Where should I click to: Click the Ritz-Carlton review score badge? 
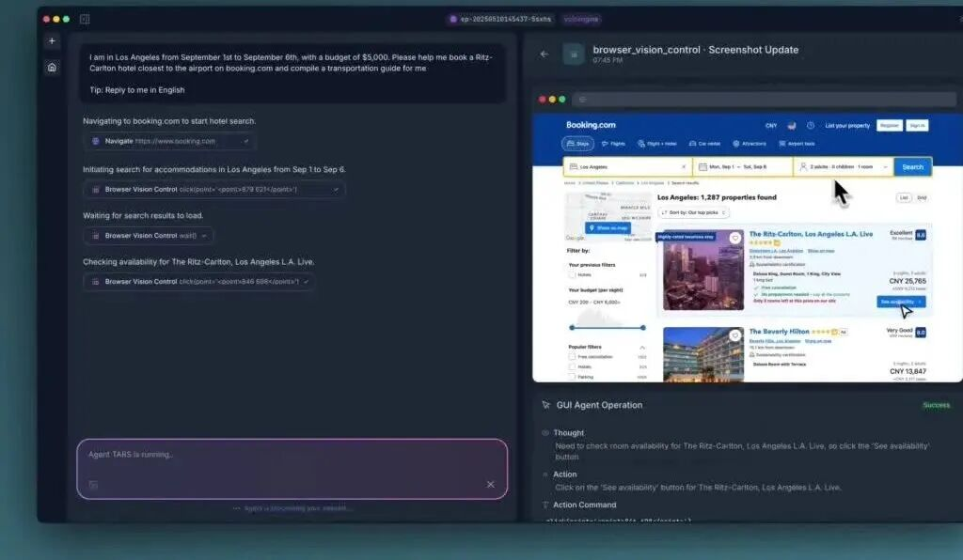[921, 235]
